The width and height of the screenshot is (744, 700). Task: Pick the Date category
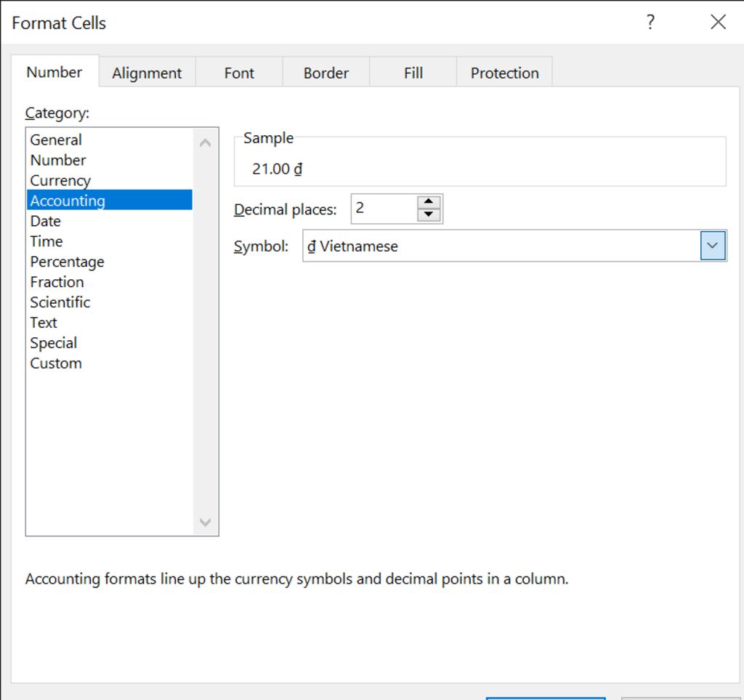point(45,221)
